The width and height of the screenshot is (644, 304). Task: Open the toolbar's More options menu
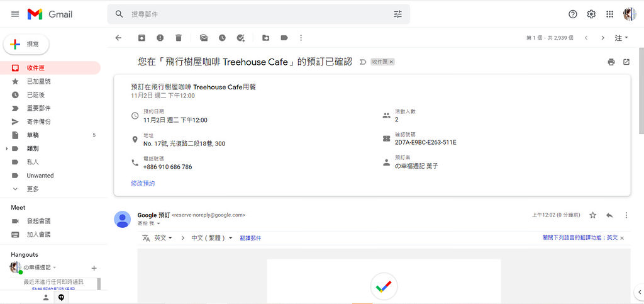[x=301, y=38]
